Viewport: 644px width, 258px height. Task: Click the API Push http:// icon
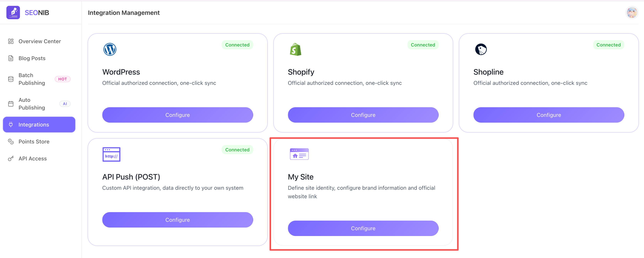[x=111, y=154]
